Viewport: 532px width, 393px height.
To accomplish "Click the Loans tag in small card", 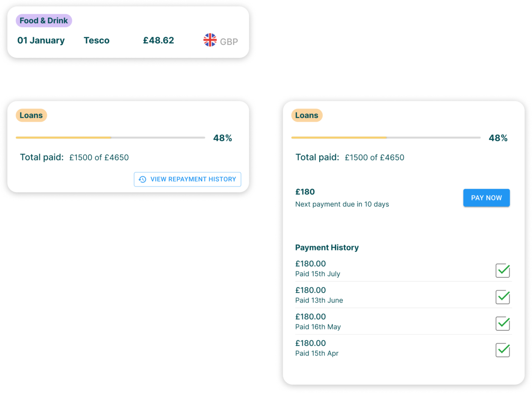I will 31,115.
